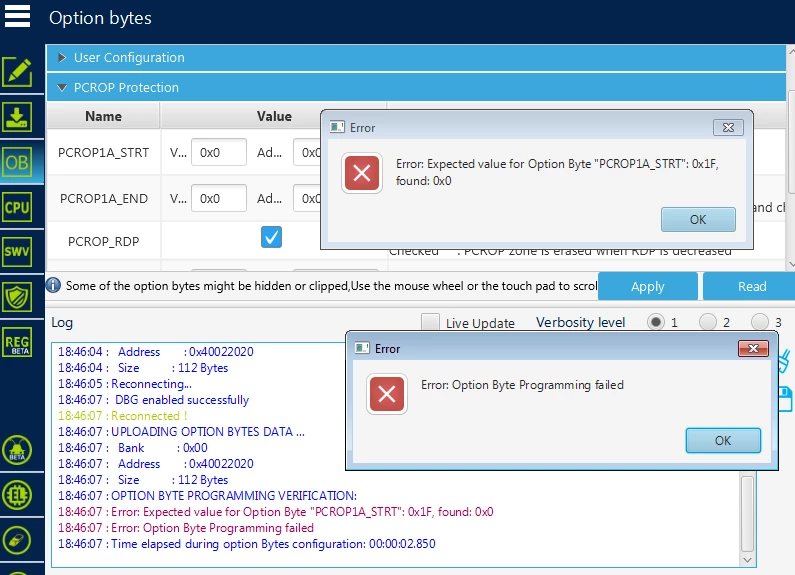Enable the Live Update checkbox

click(430, 322)
